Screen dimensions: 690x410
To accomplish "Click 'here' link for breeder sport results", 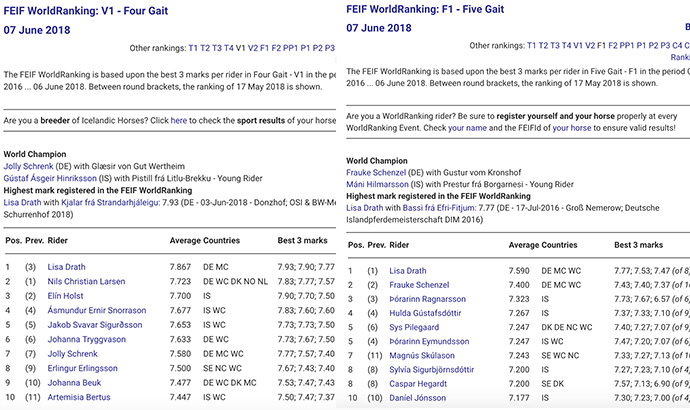I will tap(178, 120).
